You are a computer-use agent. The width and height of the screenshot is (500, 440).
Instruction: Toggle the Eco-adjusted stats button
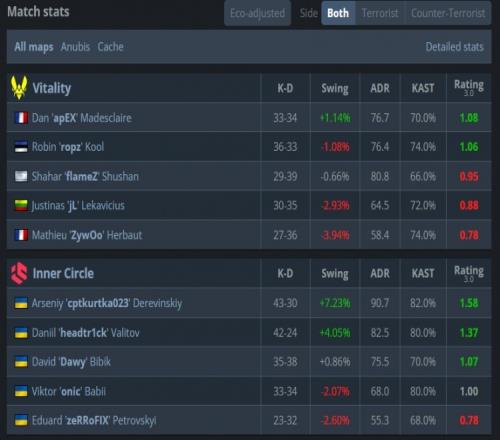point(257,13)
